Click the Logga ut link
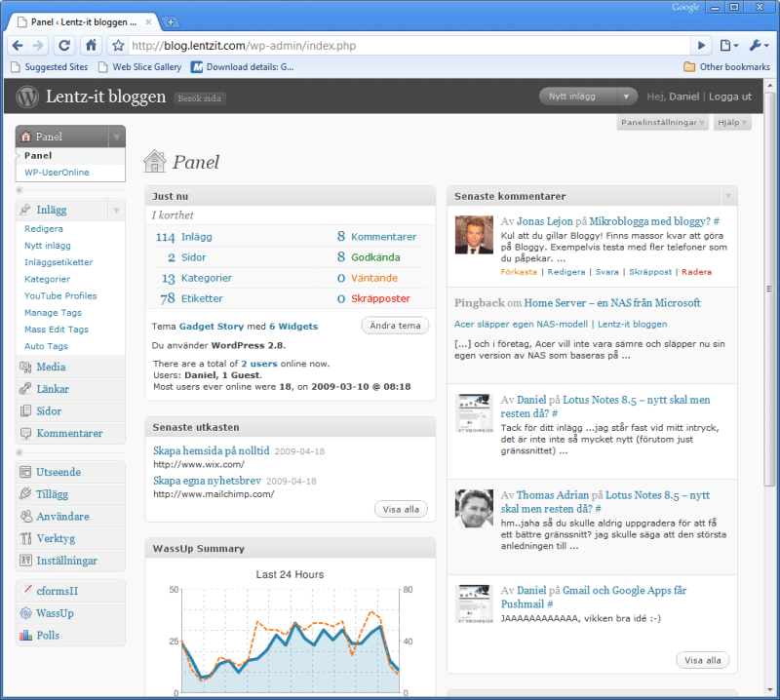780x700 pixels. pyautogui.click(x=729, y=97)
